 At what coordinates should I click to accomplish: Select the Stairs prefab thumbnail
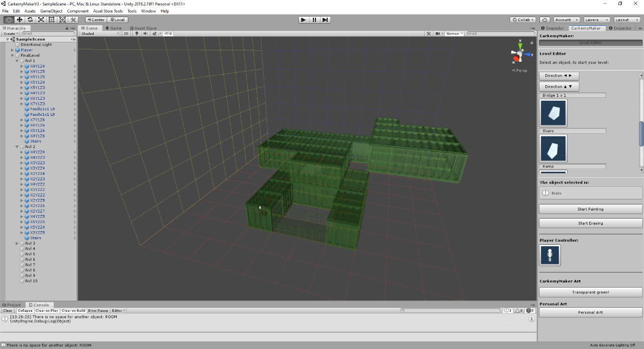[553, 148]
